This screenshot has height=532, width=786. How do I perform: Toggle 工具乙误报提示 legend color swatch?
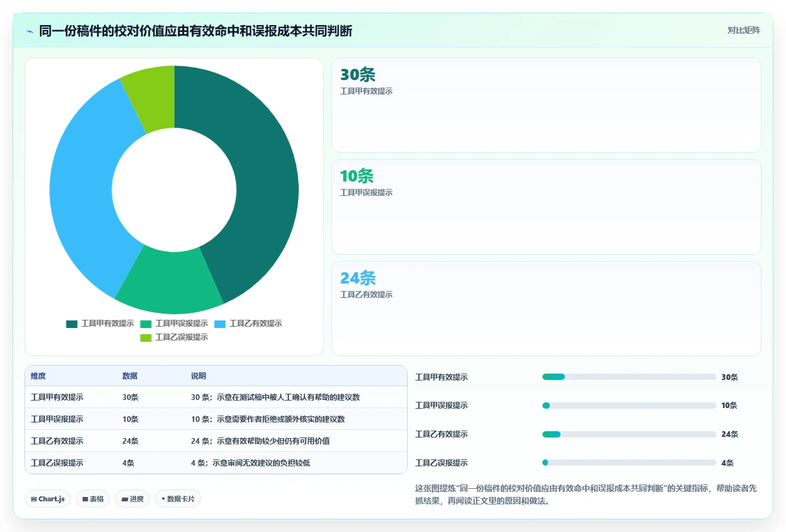tap(146, 337)
